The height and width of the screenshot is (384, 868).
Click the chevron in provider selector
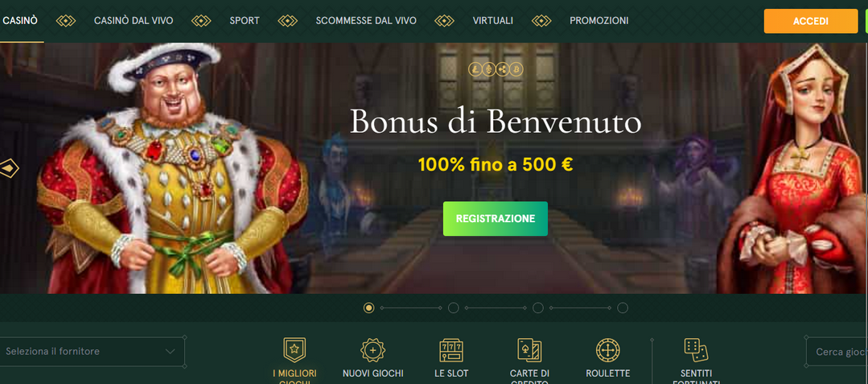170,351
